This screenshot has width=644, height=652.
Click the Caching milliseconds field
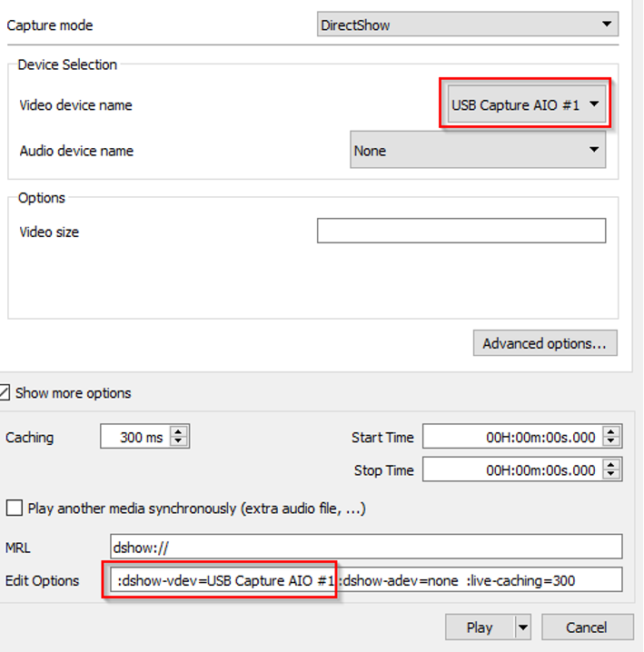134,438
